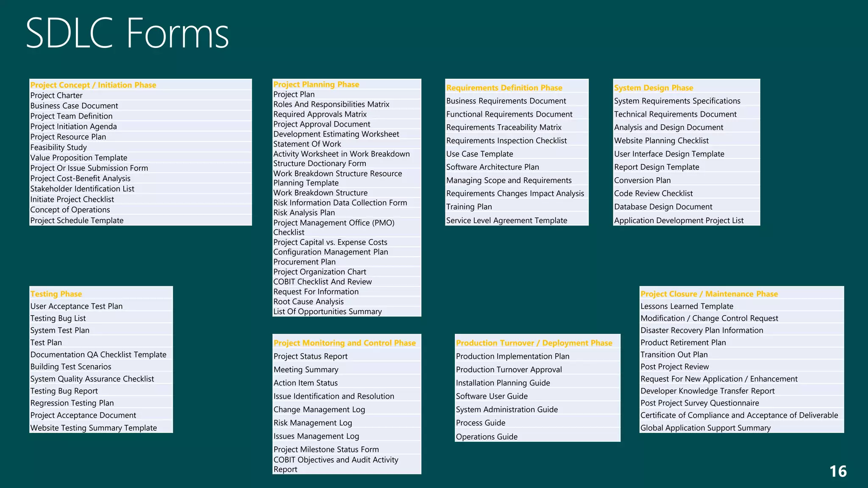Click the System Design Phase heading
The image size is (868, 488).
click(654, 88)
